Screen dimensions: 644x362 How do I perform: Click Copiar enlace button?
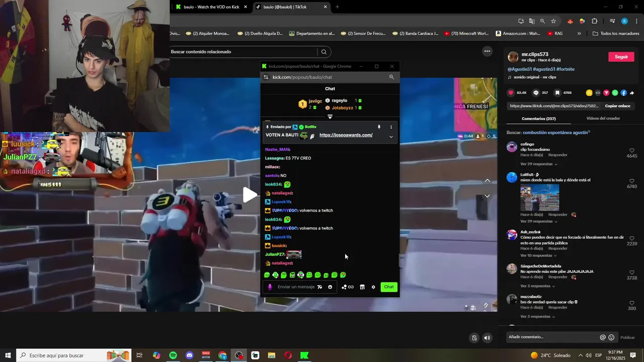(617, 106)
